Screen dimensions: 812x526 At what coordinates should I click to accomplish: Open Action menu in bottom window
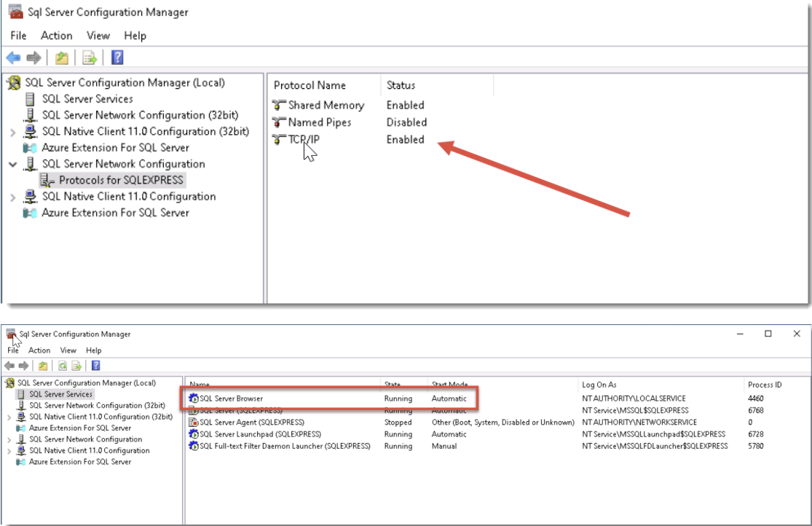click(x=39, y=350)
